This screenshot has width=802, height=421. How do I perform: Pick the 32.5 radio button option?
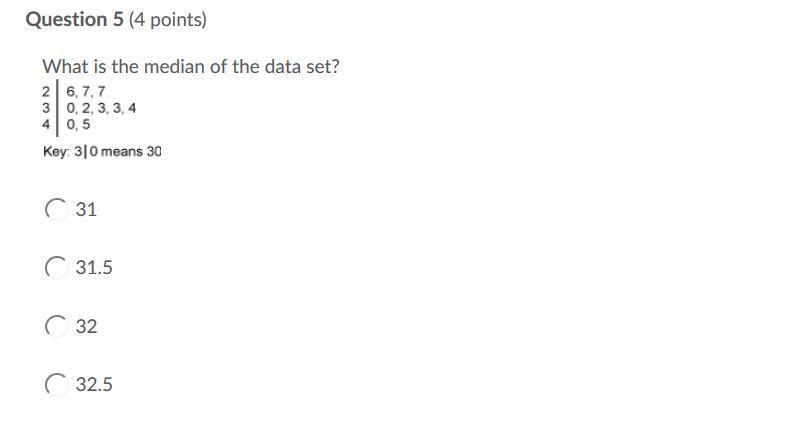56,385
